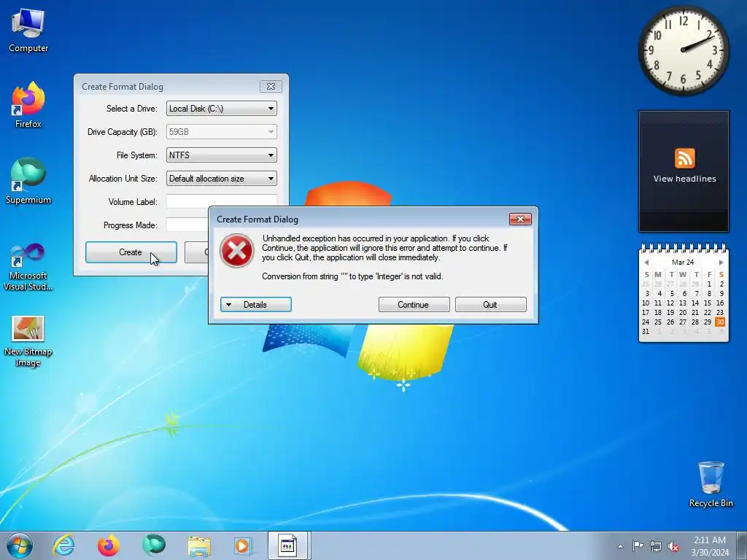
Task: Show hidden tray icons arrow
Action: click(620, 546)
